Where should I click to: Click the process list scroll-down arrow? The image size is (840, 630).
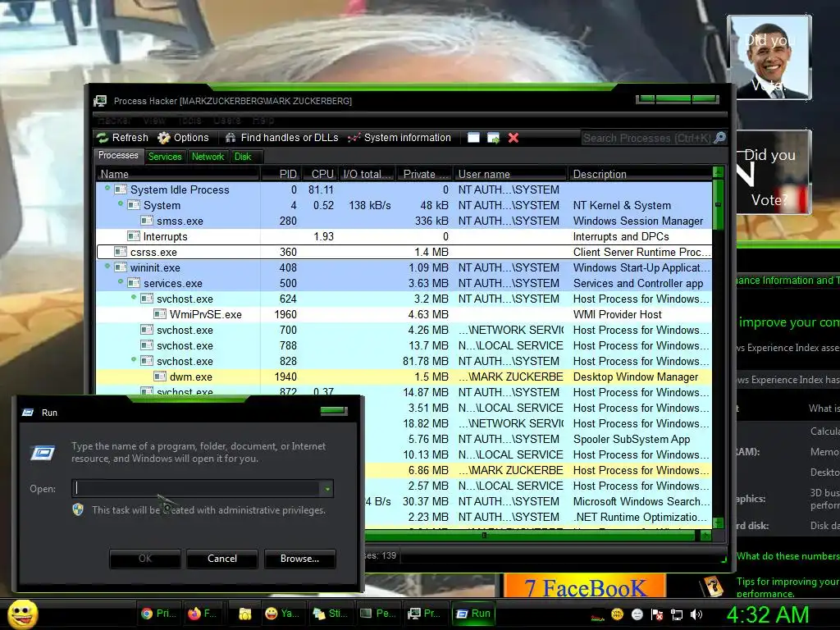[x=719, y=523]
